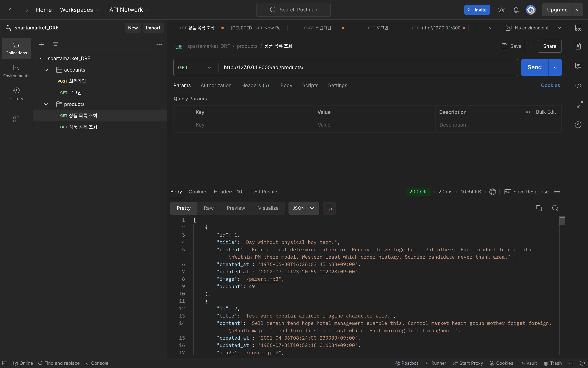Click the New button
588x368 pixels.
pyautogui.click(x=133, y=28)
